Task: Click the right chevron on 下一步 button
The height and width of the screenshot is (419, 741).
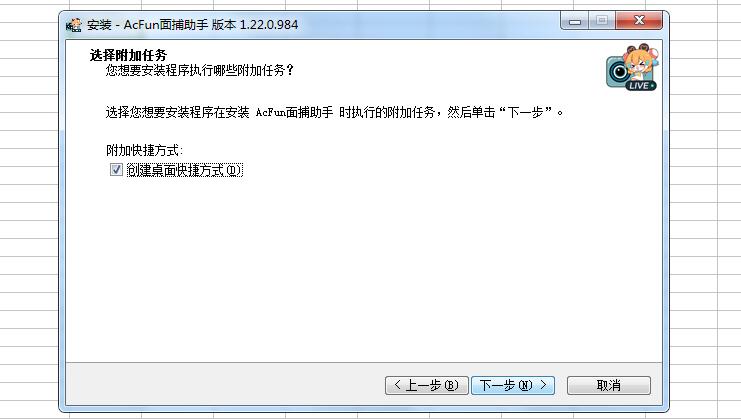Action: coord(543,385)
